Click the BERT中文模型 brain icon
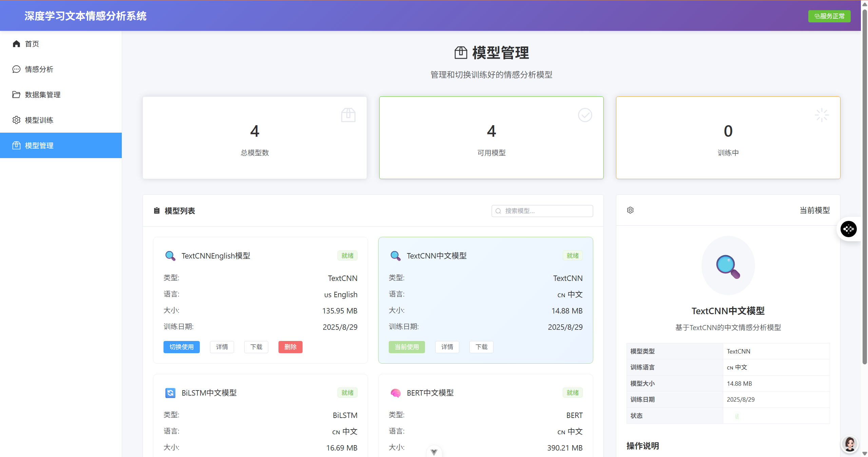868x457 pixels. click(395, 393)
